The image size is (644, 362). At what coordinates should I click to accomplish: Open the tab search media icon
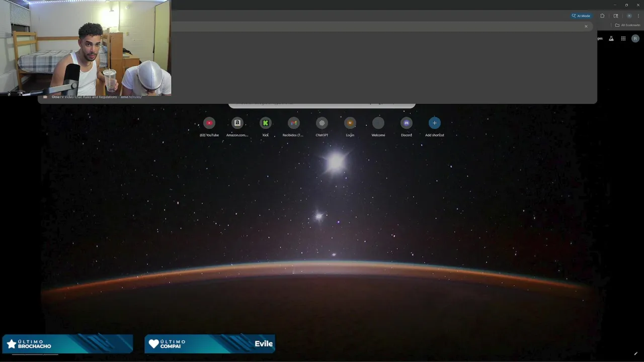[x=616, y=16]
